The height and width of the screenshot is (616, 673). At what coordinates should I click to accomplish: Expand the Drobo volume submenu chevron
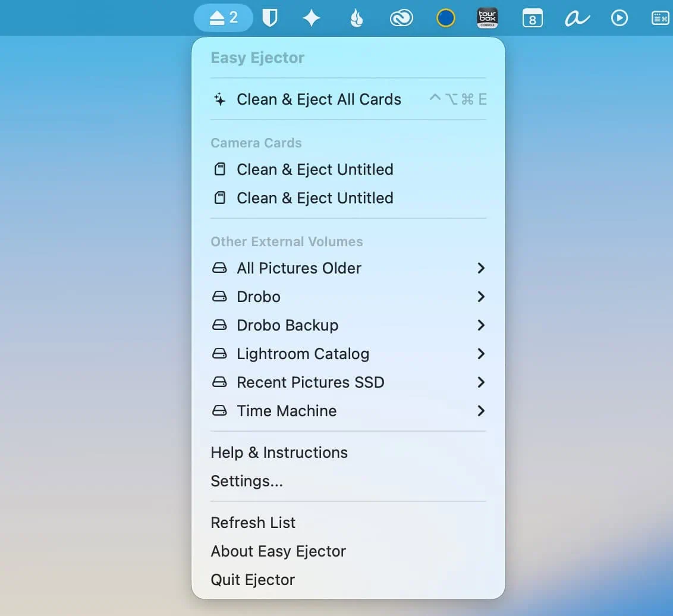(481, 297)
